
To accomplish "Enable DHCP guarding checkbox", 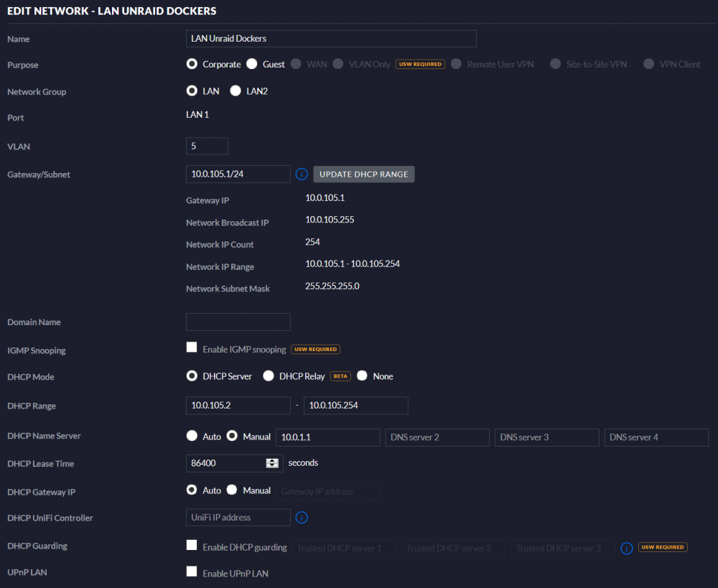I will tap(192, 545).
